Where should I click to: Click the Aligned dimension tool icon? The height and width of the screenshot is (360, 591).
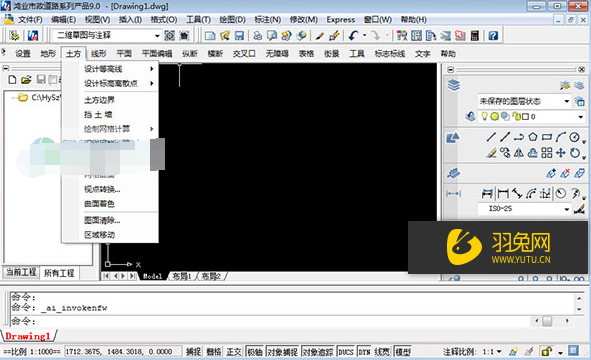pyautogui.click(x=517, y=193)
